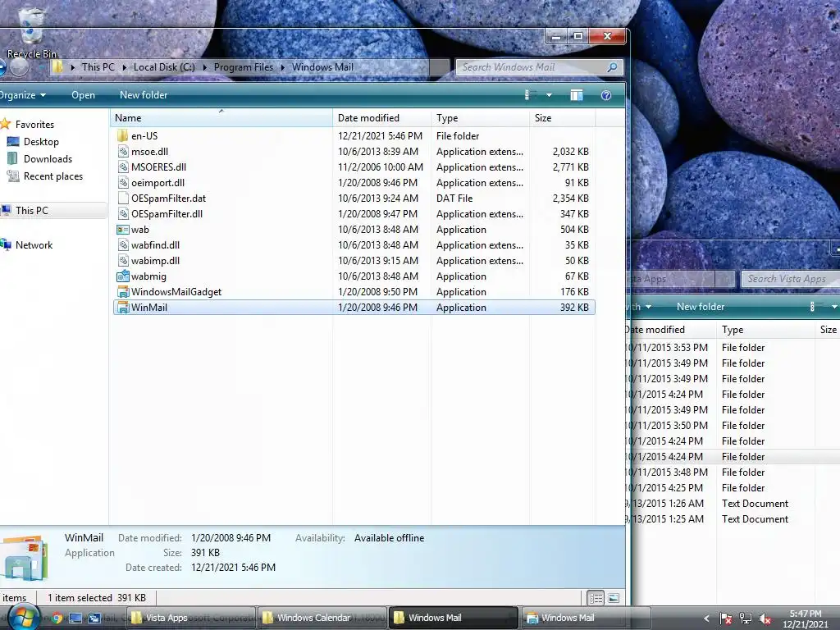
Task: Click Date modified header in Vista Apps window
Action: click(671, 330)
